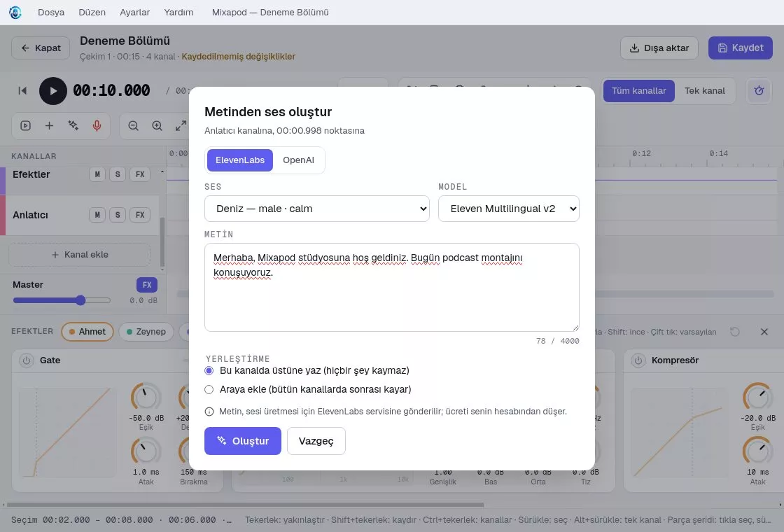The image size is (784, 532).
Task: Click Oluştur to generate the audio
Action: tap(242, 441)
